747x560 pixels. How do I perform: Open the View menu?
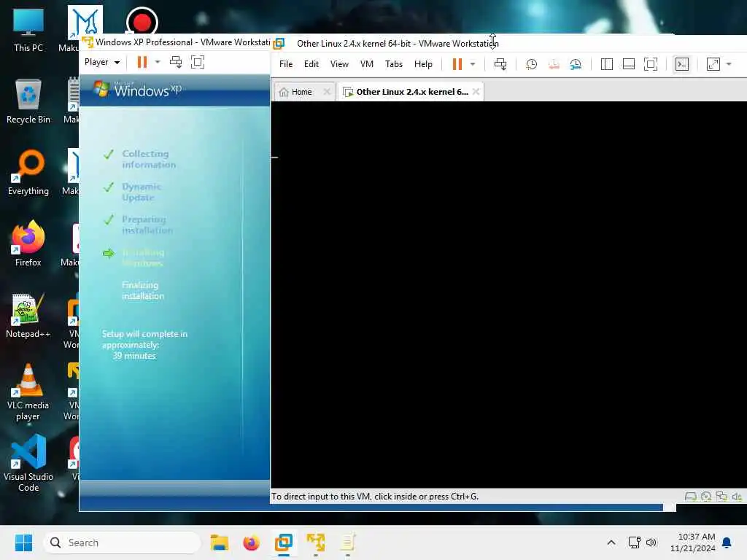click(x=339, y=64)
